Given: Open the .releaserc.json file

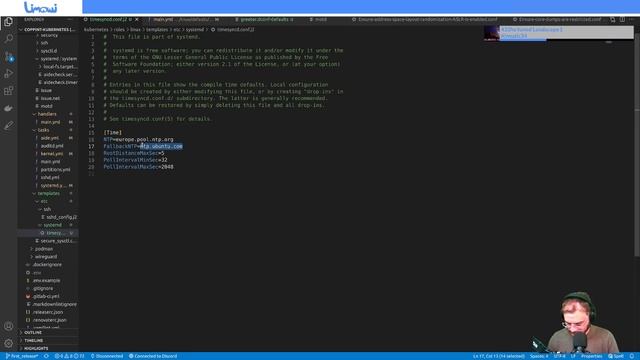Looking at the screenshot, I should [48, 312].
